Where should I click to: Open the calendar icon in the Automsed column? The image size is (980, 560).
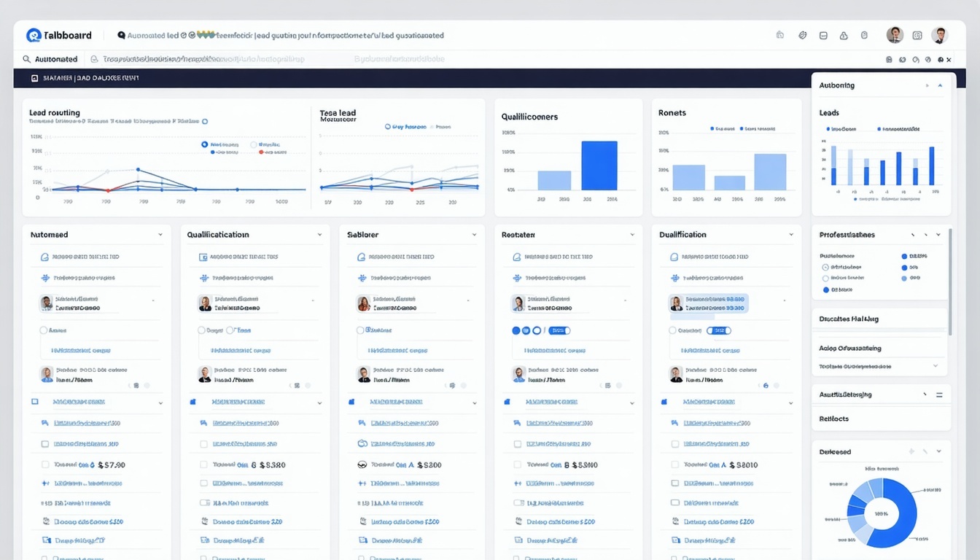pos(44,257)
